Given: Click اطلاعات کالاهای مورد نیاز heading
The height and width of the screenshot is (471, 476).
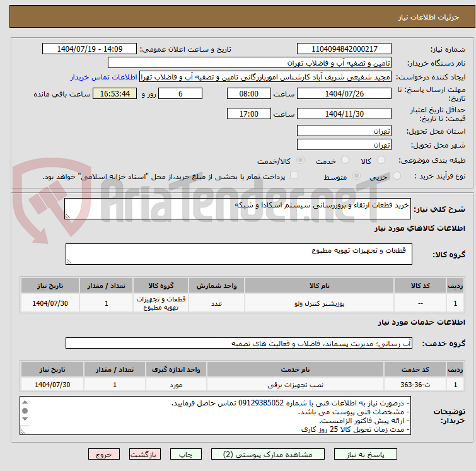Looking at the screenshot, I should (419, 228).
